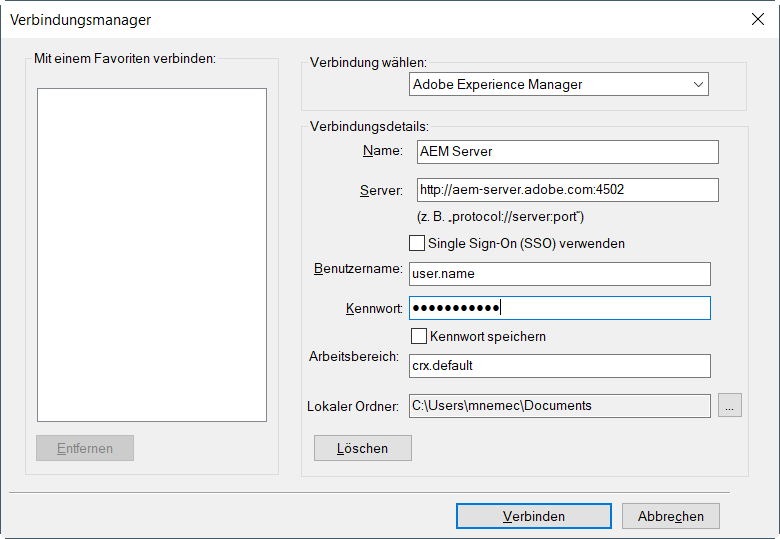Click the Mit einem Favoriten verbinden label
Screen dimensions: 780x539
125,59
